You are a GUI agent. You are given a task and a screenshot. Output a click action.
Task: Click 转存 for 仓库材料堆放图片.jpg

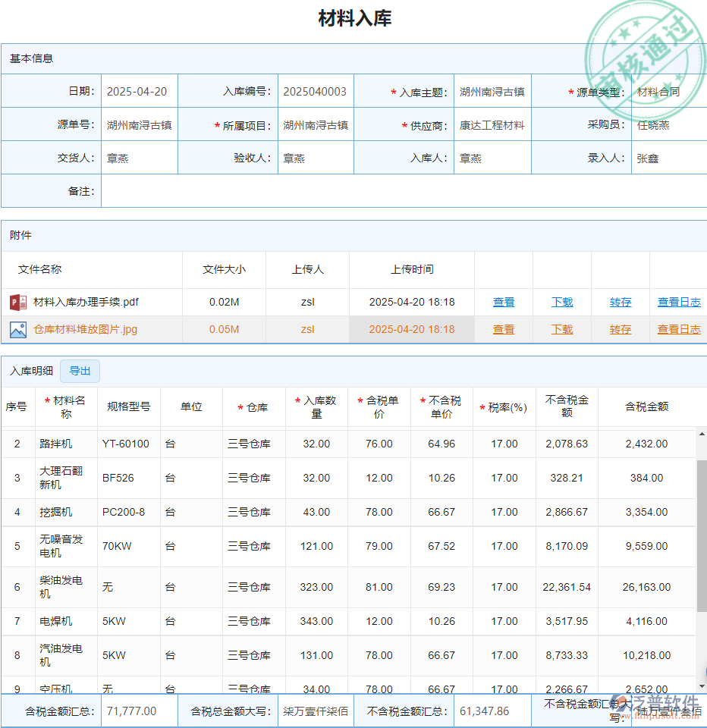[621, 330]
